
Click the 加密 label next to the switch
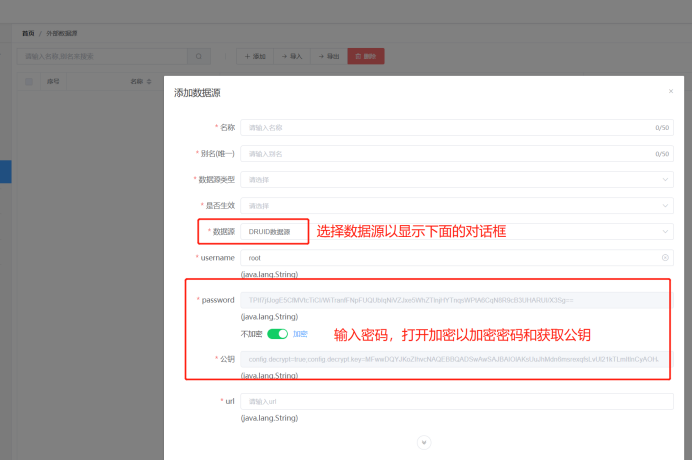300,334
